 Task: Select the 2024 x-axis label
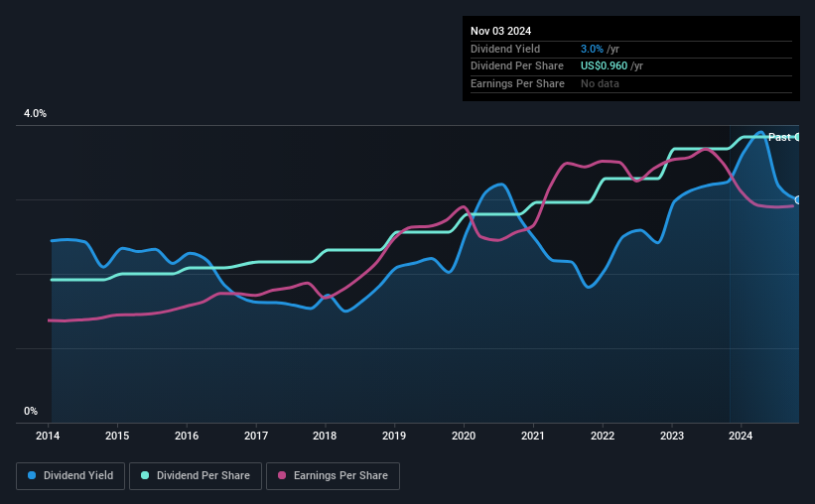coord(741,436)
